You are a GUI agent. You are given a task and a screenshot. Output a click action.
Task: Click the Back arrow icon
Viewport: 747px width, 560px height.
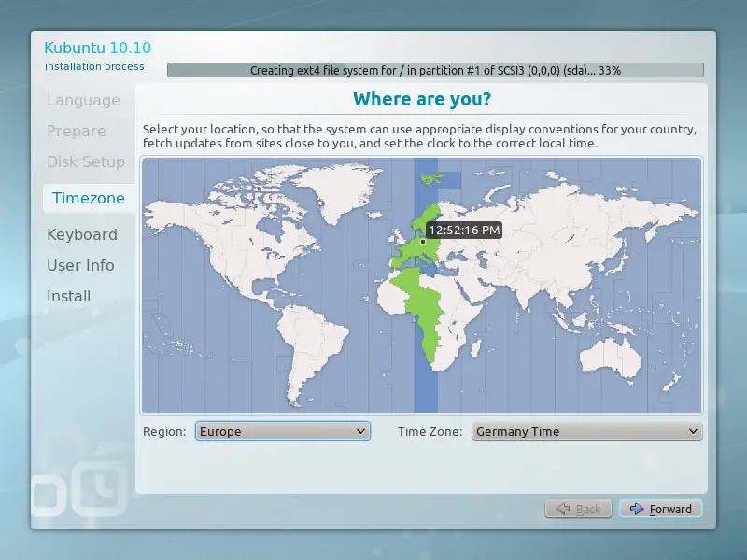563,509
